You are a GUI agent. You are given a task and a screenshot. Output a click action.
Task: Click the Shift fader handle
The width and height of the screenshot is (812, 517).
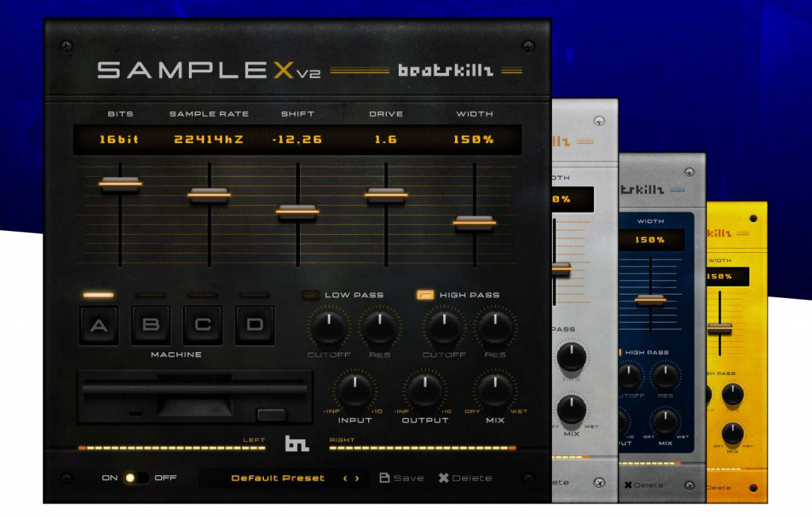click(x=298, y=212)
